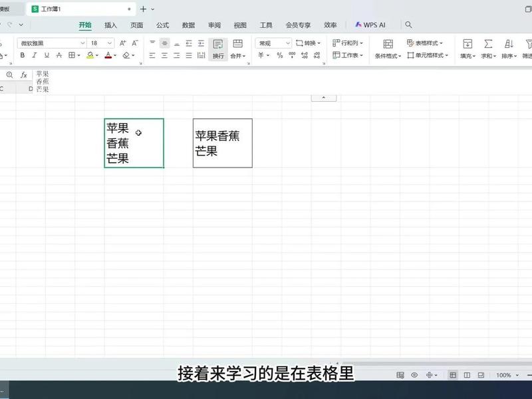Open the 数据 Data tab
The image size is (532, 399).
pos(188,25)
